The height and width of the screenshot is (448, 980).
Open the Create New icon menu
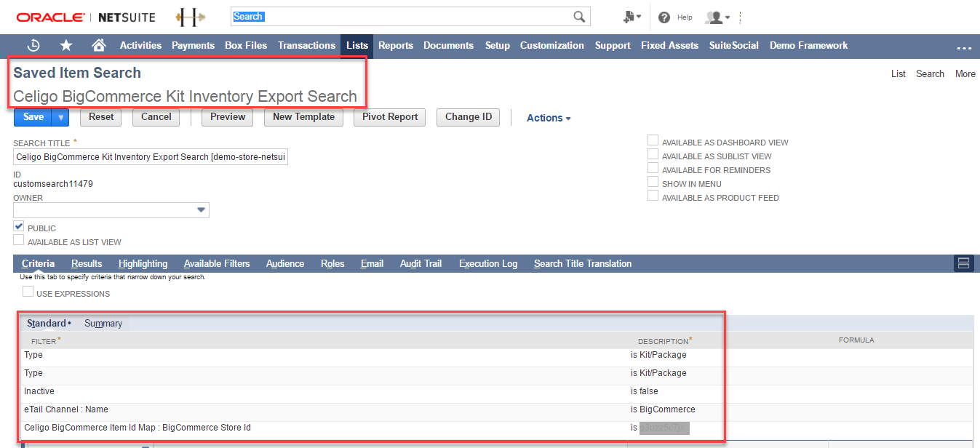(x=632, y=17)
